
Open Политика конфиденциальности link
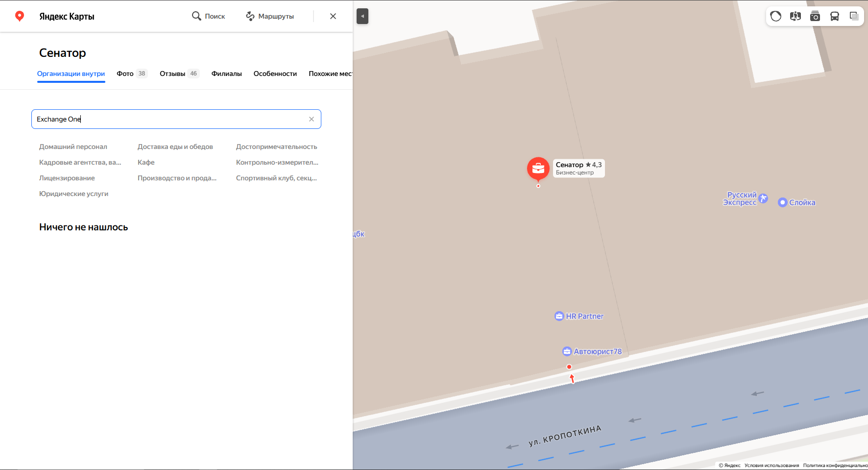[x=835, y=466]
